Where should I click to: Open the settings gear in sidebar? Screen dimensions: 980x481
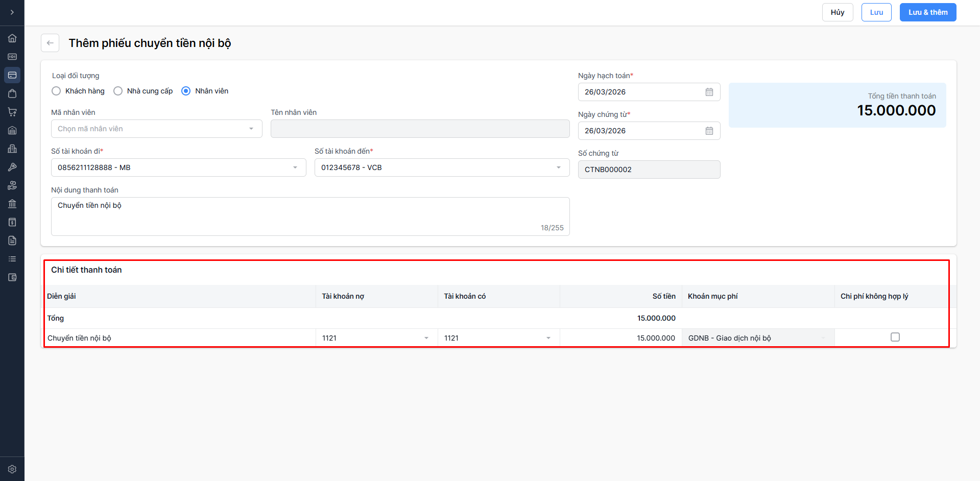pyautogui.click(x=12, y=469)
